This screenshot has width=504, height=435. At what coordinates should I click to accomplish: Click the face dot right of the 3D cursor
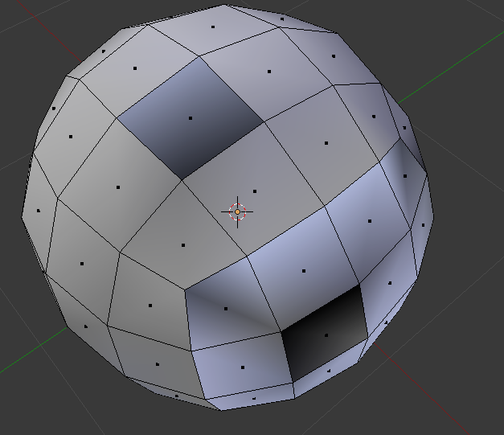click(255, 191)
